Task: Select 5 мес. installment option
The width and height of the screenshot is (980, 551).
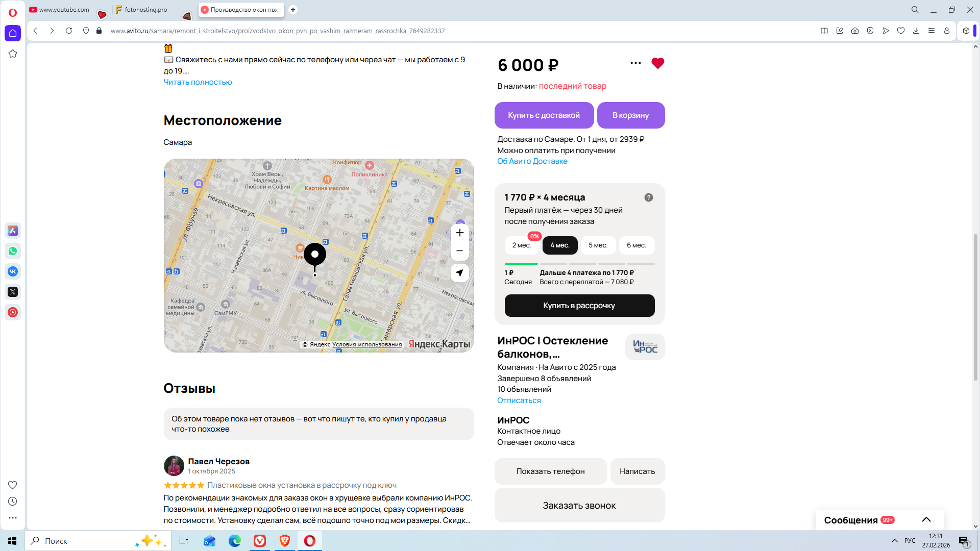Action: [598, 245]
